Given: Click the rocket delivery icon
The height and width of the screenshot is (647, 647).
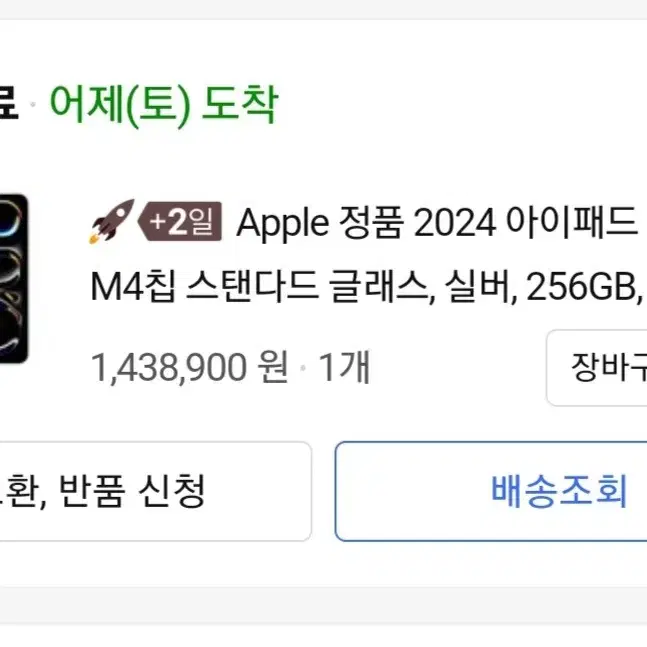Looking at the screenshot, I should (x=111, y=222).
